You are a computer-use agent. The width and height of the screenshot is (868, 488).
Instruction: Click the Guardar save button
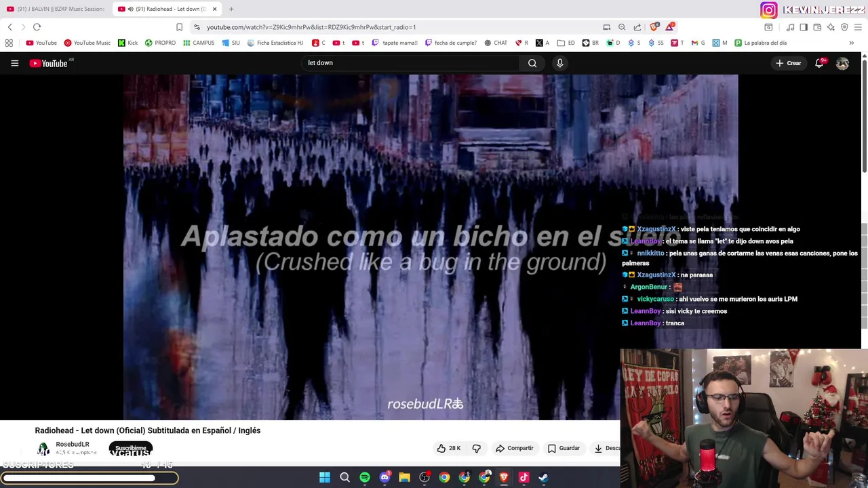click(x=564, y=448)
